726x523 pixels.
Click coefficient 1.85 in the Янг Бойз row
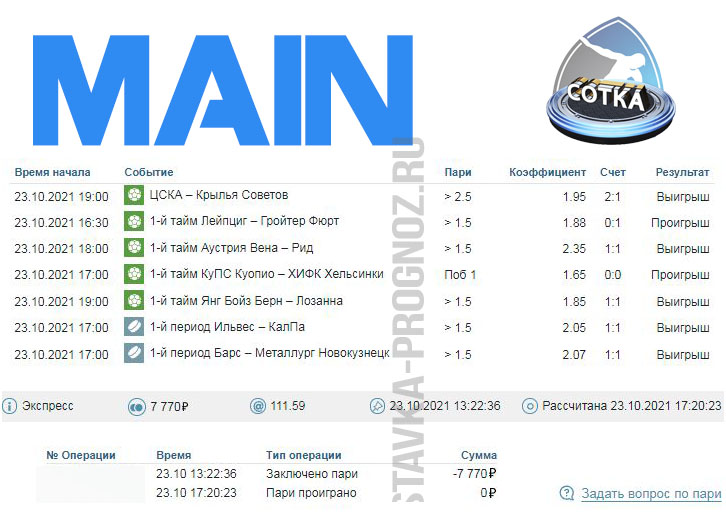point(574,302)
